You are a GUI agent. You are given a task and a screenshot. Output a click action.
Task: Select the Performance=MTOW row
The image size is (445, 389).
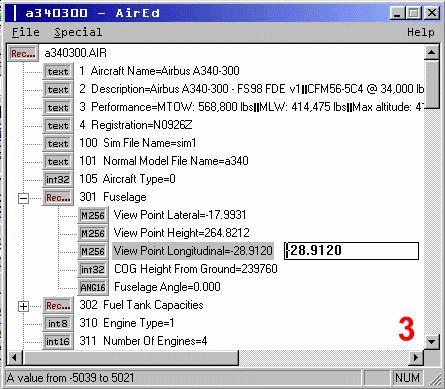click(x=252, y=107)
